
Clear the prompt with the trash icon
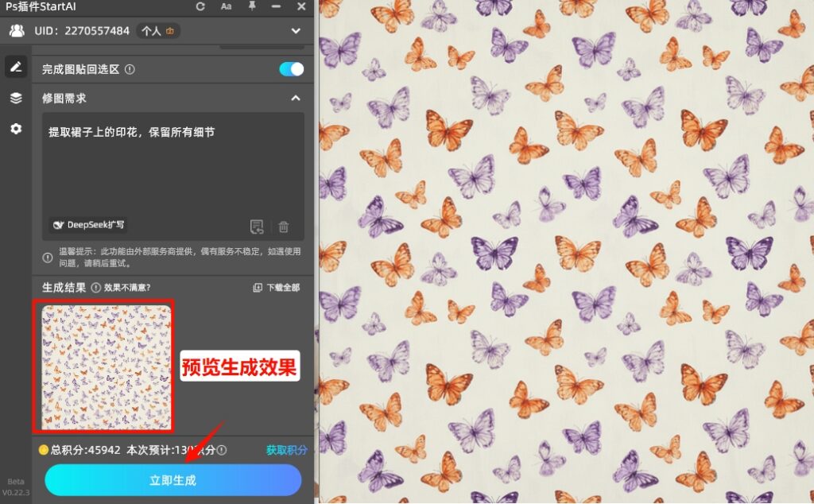pyautogui.click(x=284, y=227)
